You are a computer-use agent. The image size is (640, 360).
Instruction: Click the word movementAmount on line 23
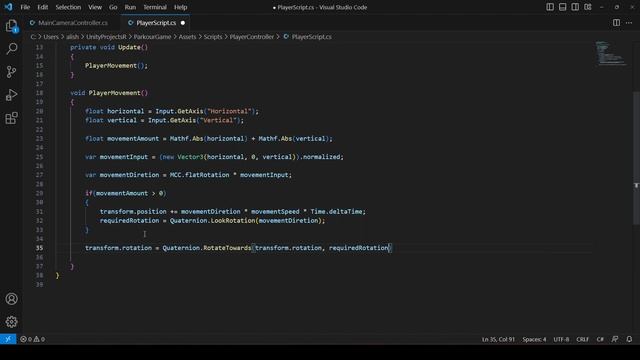(x=133, y=138)
